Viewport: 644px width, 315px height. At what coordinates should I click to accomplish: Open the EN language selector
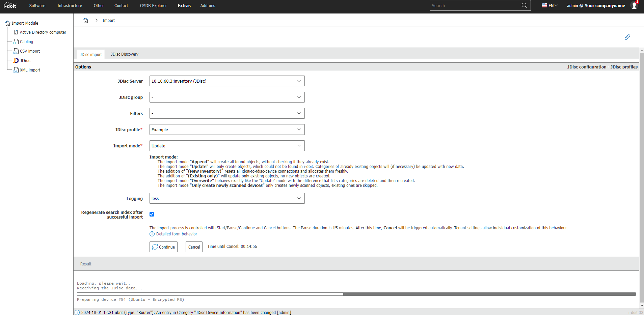(550, 5)
